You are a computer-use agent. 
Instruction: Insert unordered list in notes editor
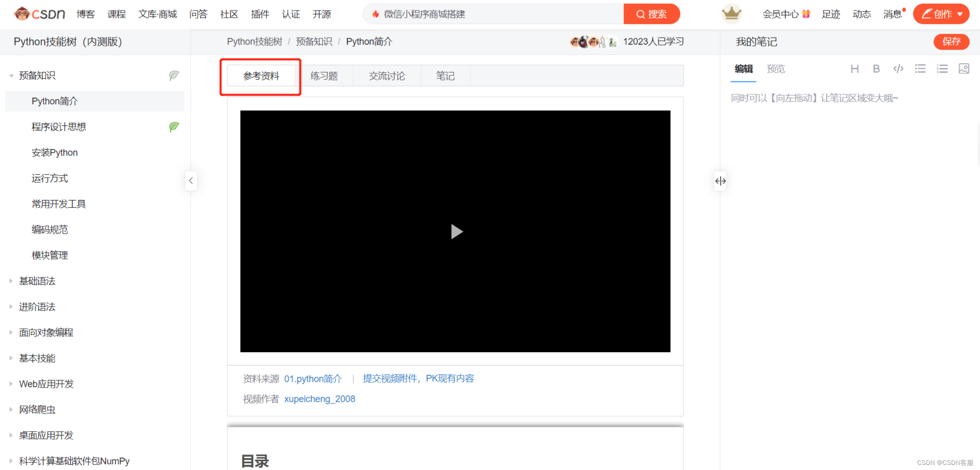click(920, 69)
